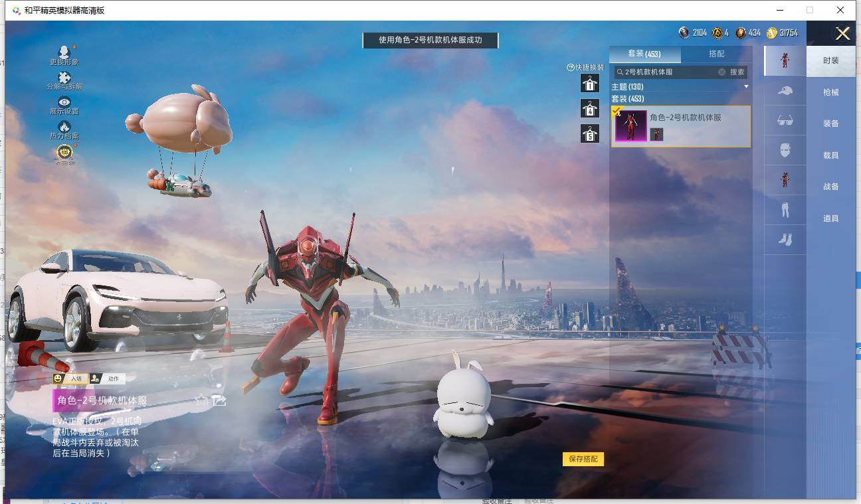This screenshot has height=504, width=861.
Task: Click the gold gear badge icon
Action: coord(64,153)
